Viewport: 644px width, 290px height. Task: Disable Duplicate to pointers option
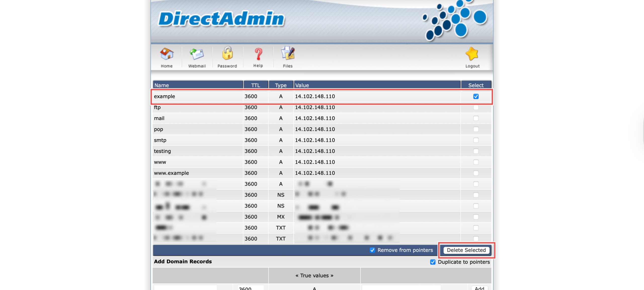point(433,262)
